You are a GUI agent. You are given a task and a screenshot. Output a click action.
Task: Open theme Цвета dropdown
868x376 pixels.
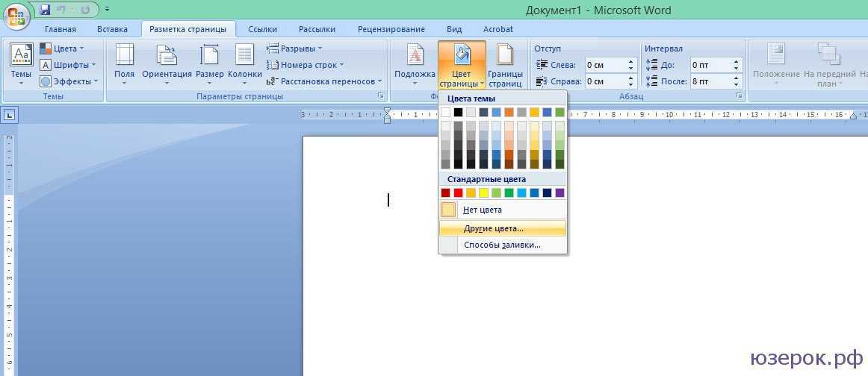click(62, 48)
